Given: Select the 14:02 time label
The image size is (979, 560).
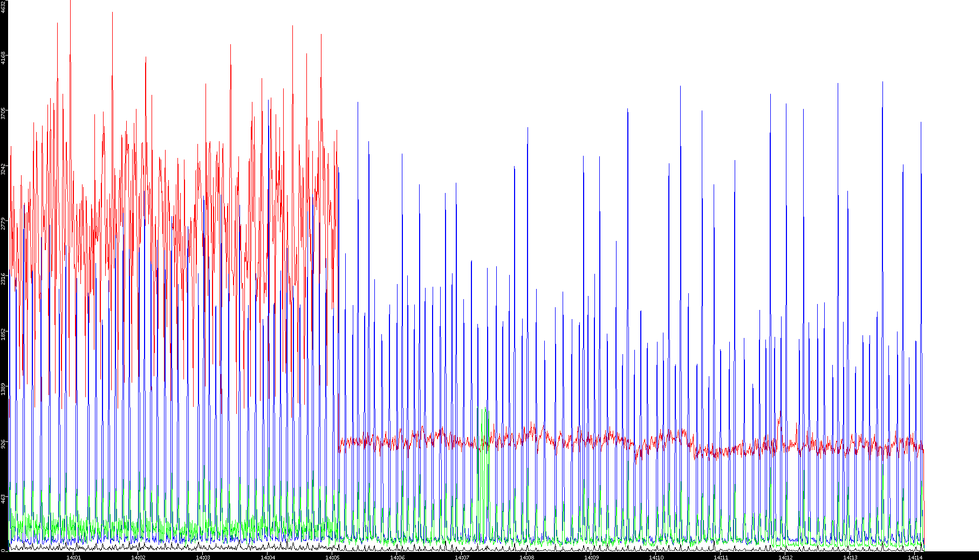Looking at the screenshot, I should [x=138, y=557].
